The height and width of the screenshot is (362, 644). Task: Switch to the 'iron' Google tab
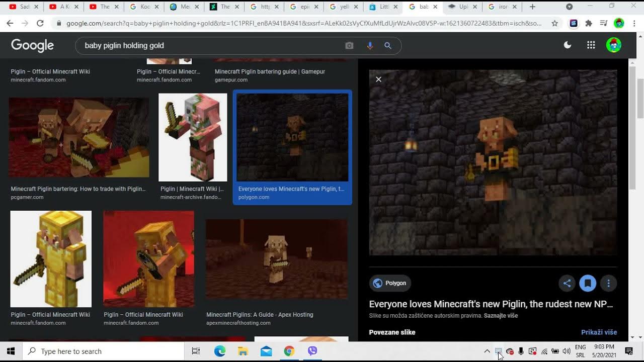tap(501, 7)
